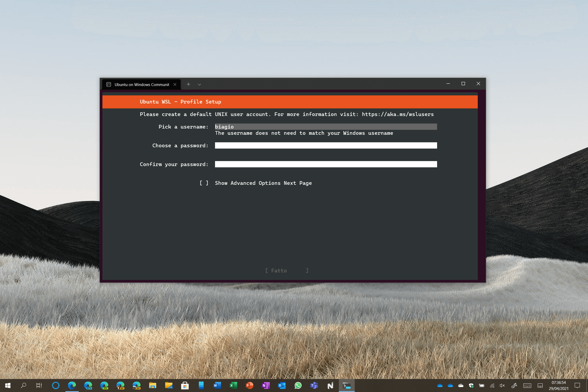Viewport: 588px width, 392px height.
Task: Open Task View from the taskbar
Action: coord(39,385)
